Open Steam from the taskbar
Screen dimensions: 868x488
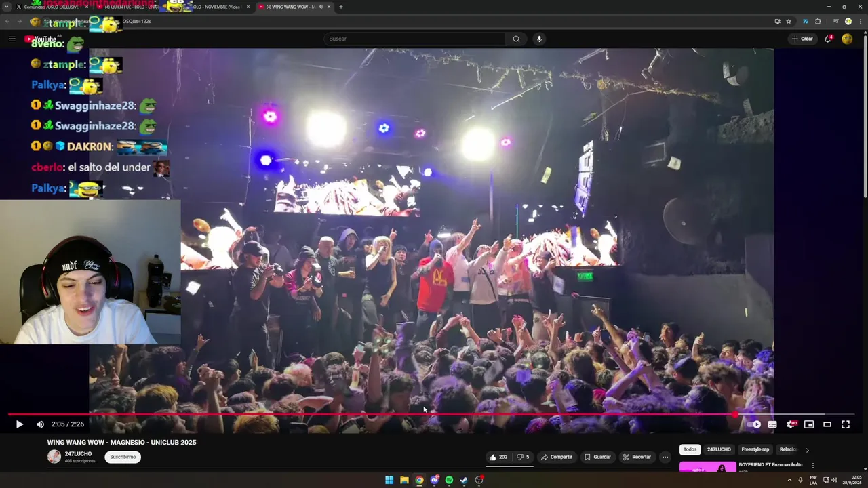pos(464,480)
